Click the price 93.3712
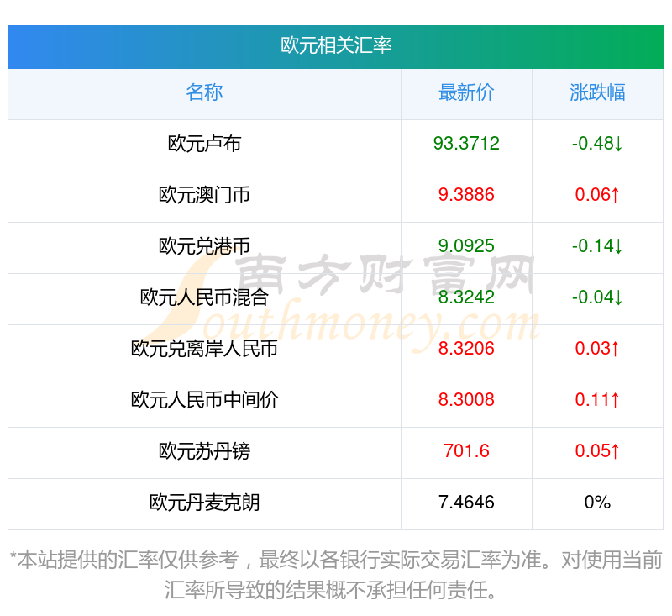The height and width of the screenshot is (616, 672). coord(466,144)
